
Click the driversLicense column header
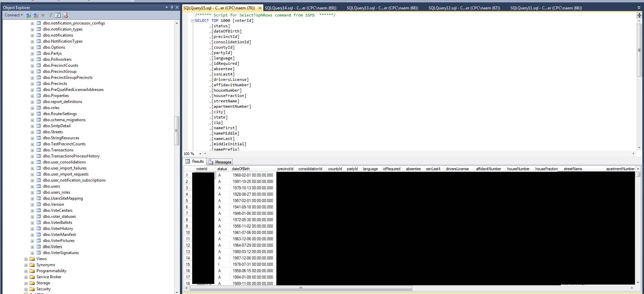click(x=459, y=169)
